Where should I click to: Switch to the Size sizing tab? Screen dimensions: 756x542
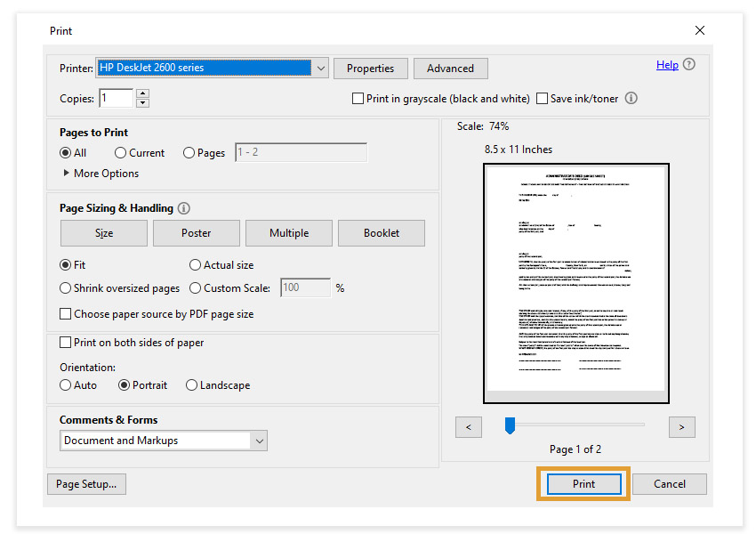coord(104,233)
